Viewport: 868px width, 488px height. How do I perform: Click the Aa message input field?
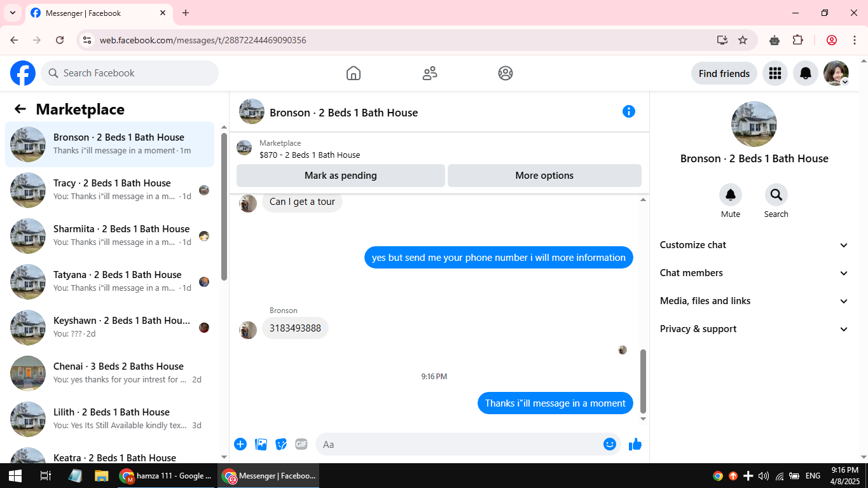469,444
